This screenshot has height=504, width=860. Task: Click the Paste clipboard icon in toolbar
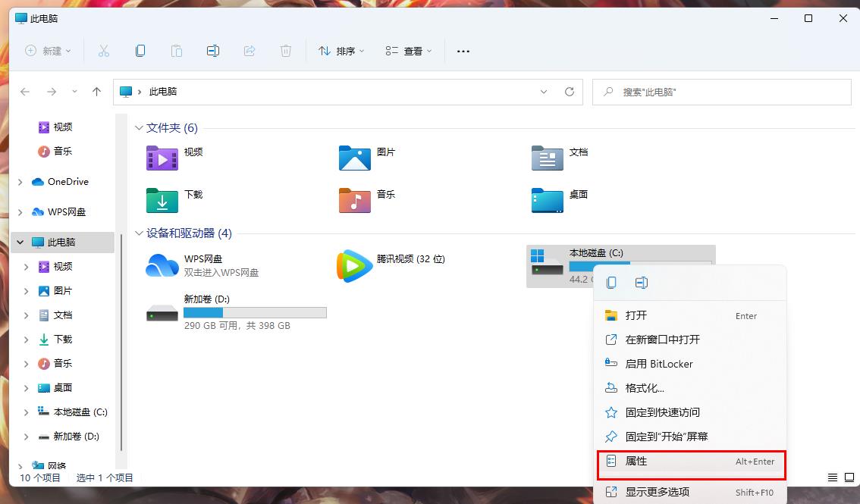[177, 51]
